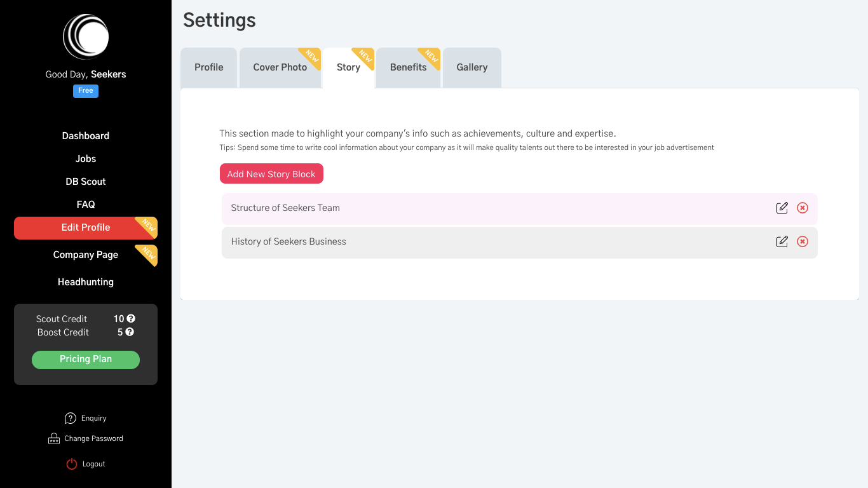Select the History of Seekers Business row
868x488 pixels.
pyautogui.click(x=519, y=242)
